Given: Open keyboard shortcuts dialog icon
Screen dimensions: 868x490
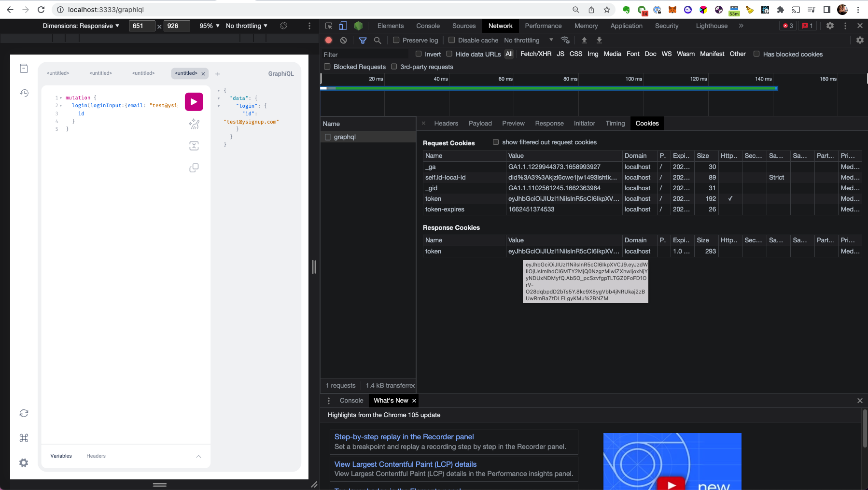Looking at the screenshot, I should (24, 438).
